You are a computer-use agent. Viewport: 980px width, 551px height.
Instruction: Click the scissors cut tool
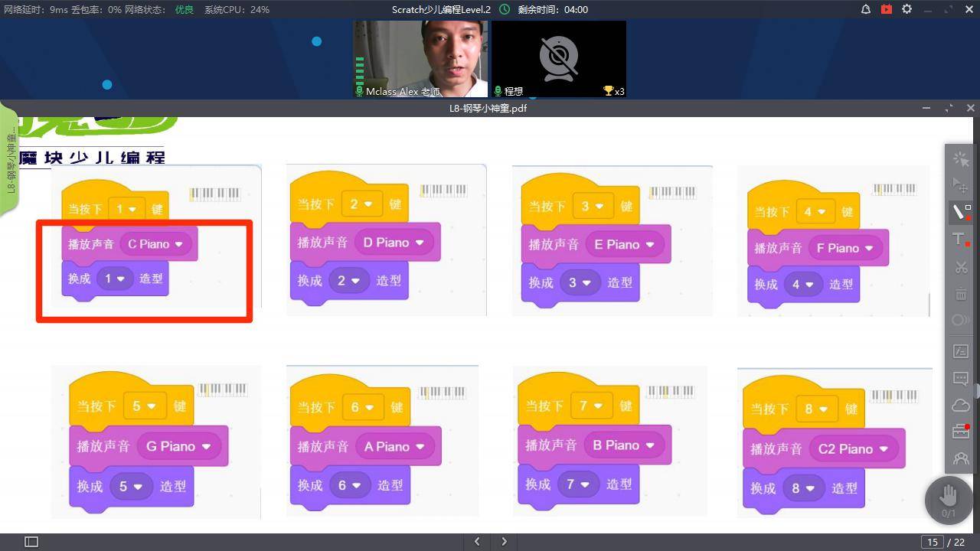click(x=960, y=267)
